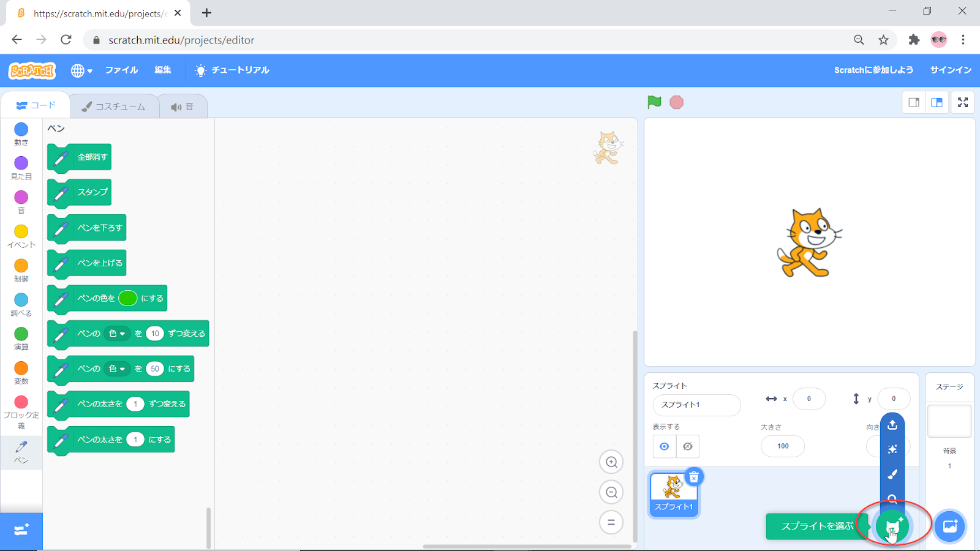Reload the page in browser
980x551 pixels.
(x=66, y=40)
